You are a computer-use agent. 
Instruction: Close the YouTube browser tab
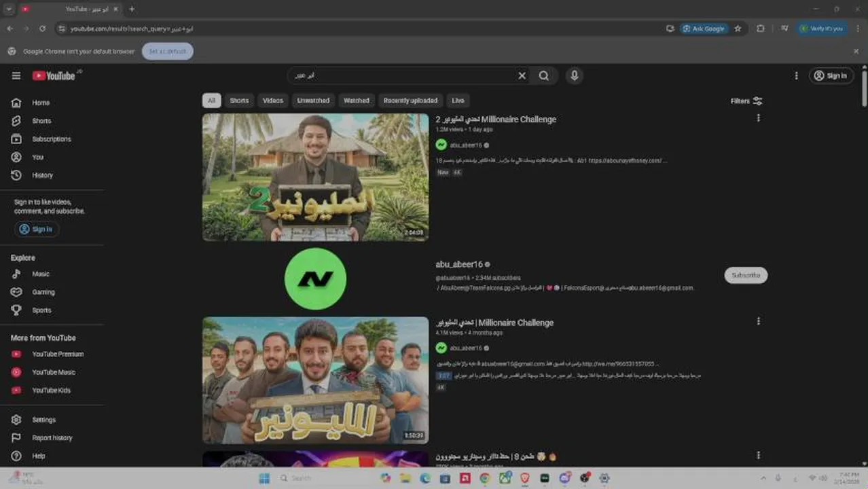[115, 9]
